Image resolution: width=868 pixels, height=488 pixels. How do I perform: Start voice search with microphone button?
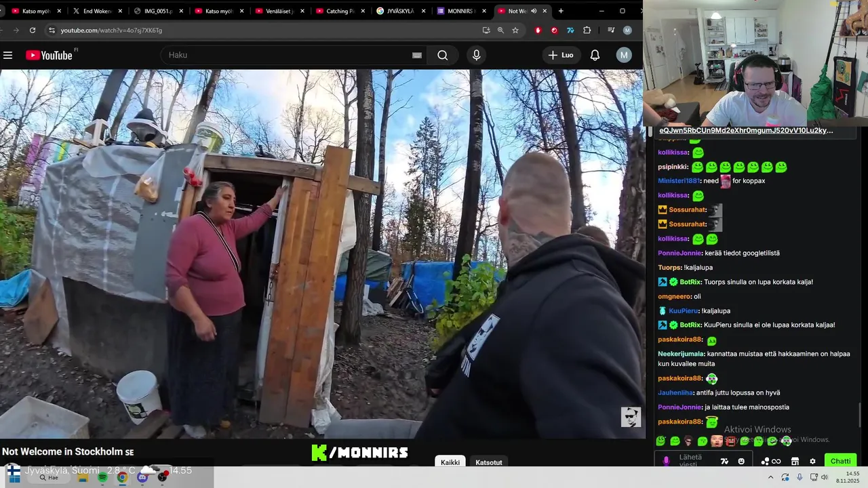[x=477, y=55]
